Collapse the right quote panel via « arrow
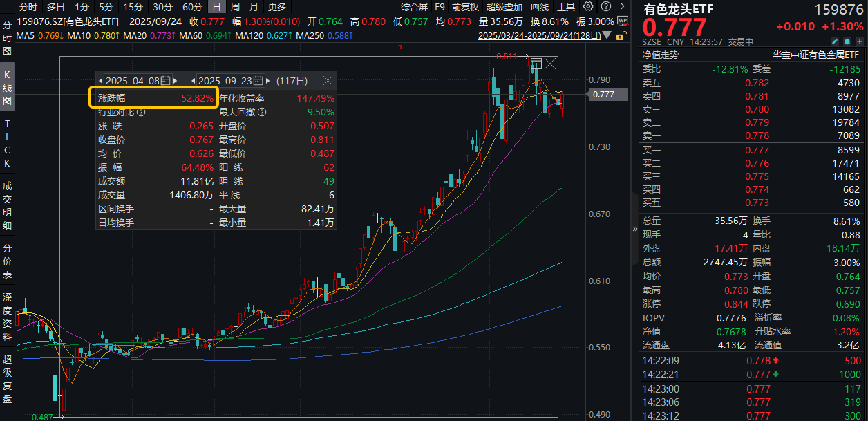 (x=635, y=228)
